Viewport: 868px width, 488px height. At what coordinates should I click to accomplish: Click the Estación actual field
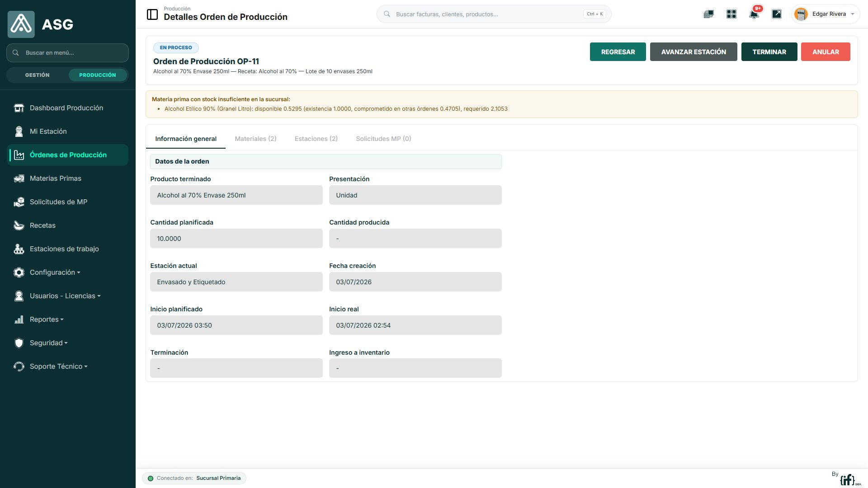click(x=236, y=282)
